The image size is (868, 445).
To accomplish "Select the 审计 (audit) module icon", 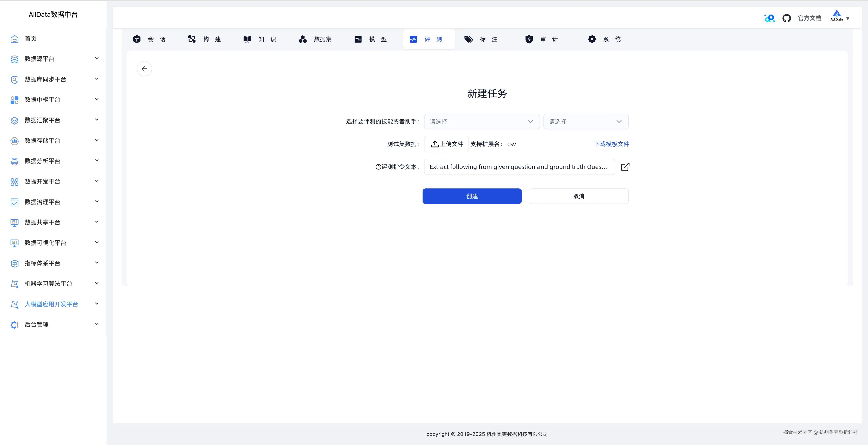I will [529, 39].
